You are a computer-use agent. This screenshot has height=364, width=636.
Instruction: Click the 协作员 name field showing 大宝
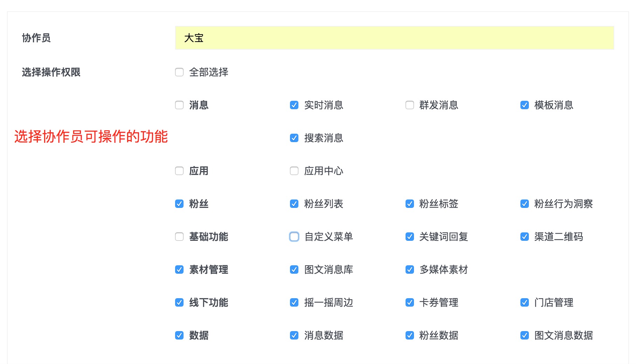point(395,38)
